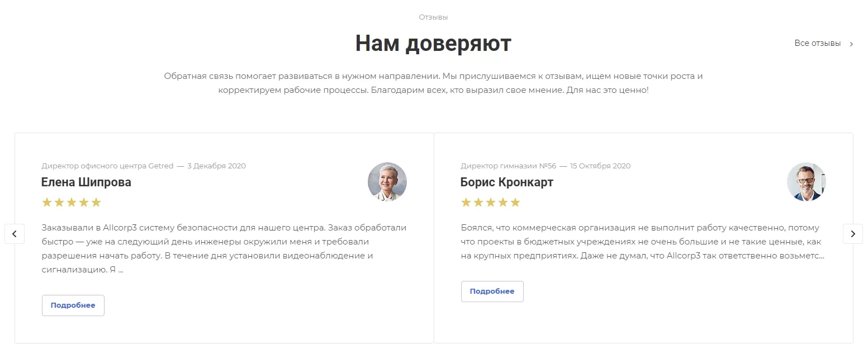Click Директор гимназии №56 caption

pos(509,166)
